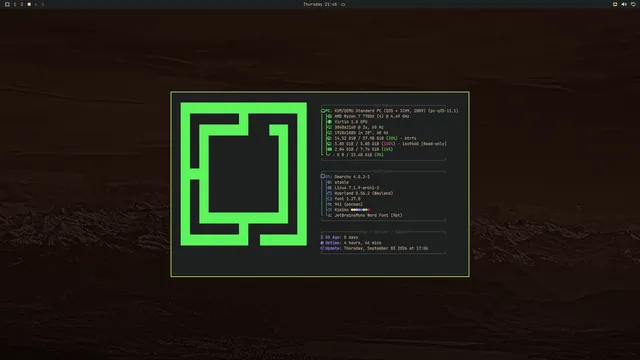
Task: Click the text 'Virtio 1.0 GPU'
Action: point(351,122)
